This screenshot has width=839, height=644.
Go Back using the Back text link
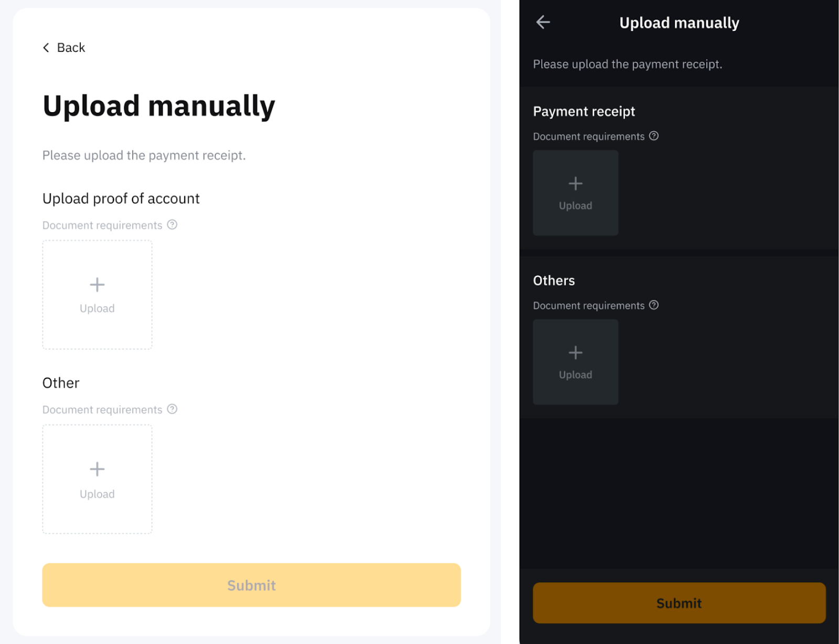(x=71, y=48)
